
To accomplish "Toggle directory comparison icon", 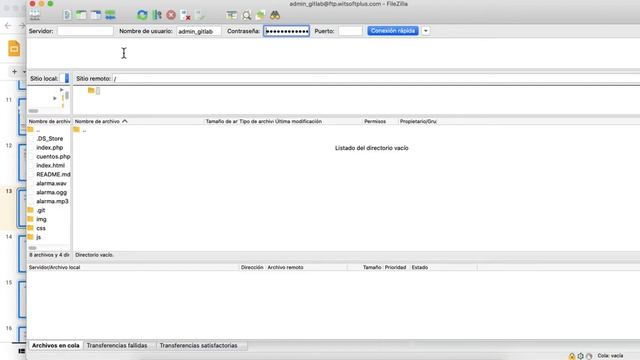I will pos(246,16).
